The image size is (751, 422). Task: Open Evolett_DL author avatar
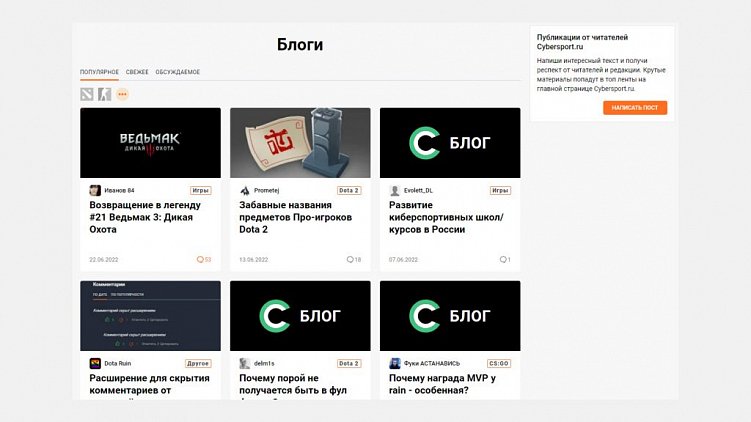coord(395,191)
